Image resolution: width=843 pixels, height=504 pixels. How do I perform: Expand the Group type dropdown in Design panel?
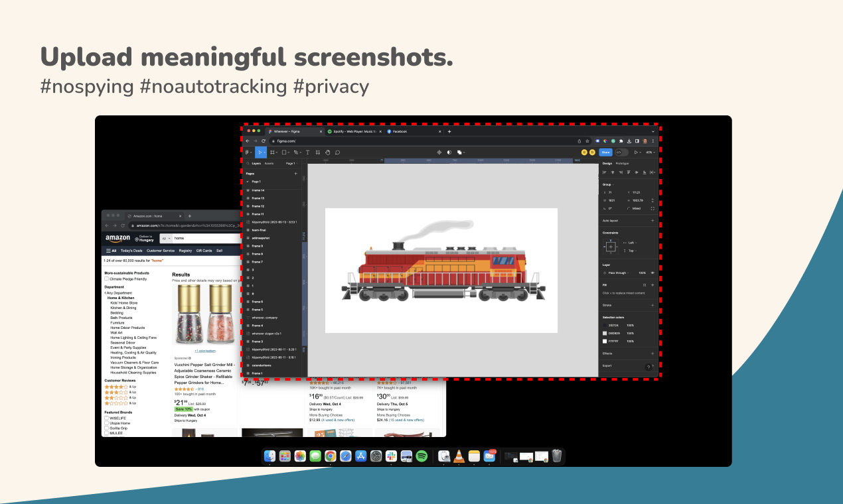[607, 184]
